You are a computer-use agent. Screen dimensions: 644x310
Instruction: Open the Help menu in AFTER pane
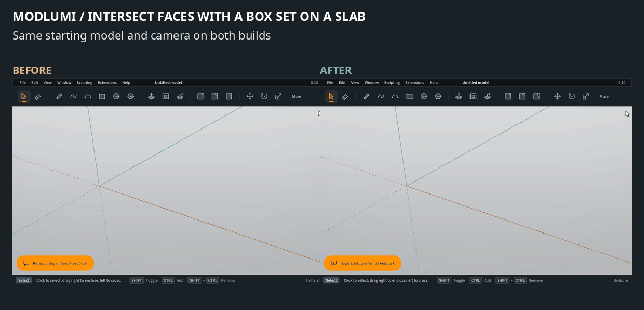tap(434, 83)
